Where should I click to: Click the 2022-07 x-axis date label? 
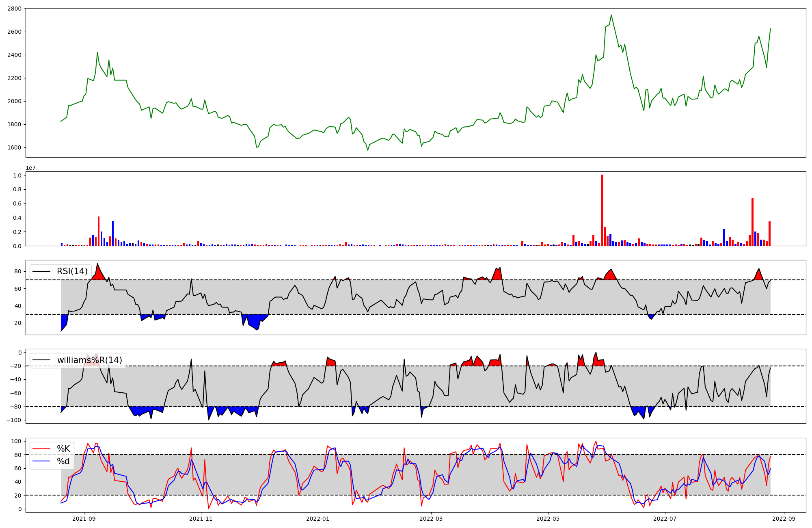pos(665,519)
